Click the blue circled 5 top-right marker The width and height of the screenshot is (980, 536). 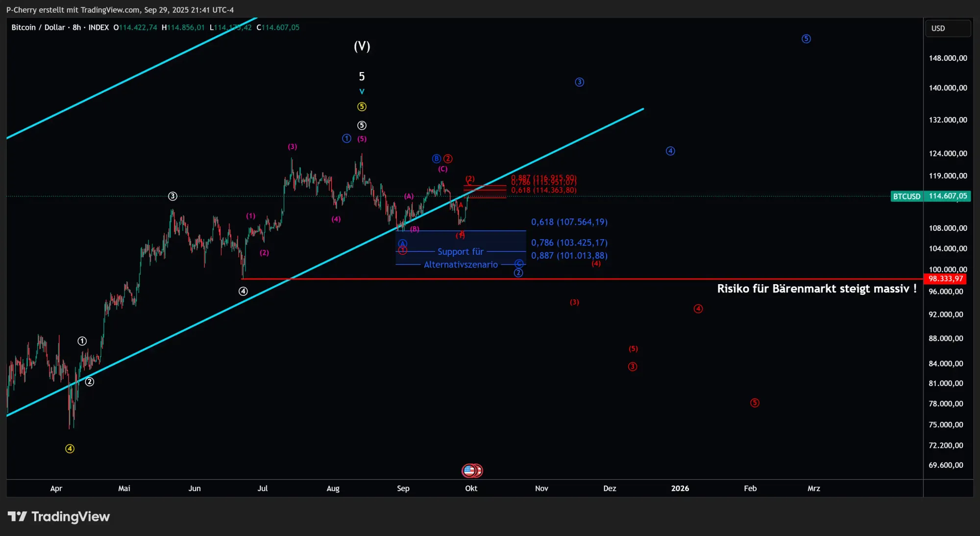806,39
